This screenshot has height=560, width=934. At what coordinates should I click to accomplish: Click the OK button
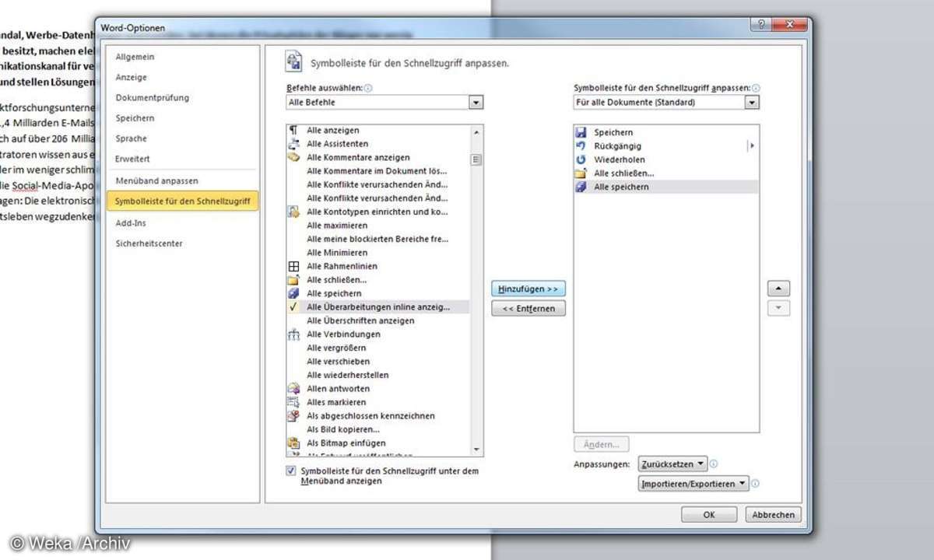pyautogui.click(x=708, y=515)
